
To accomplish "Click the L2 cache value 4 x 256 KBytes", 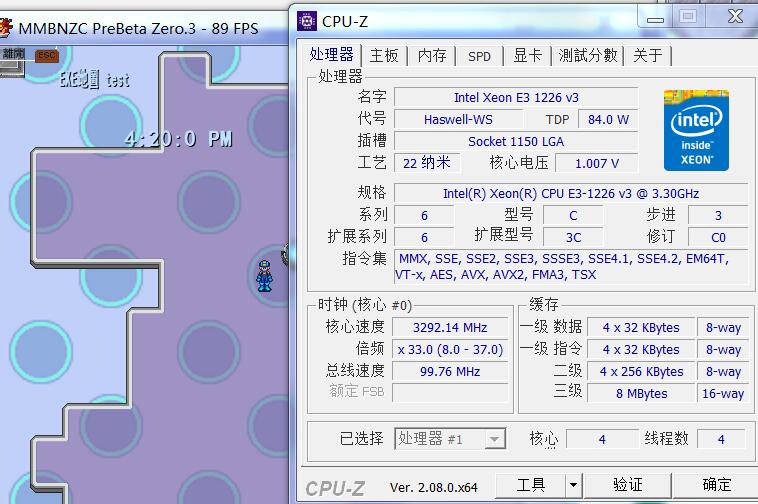I will coord(641,371).
